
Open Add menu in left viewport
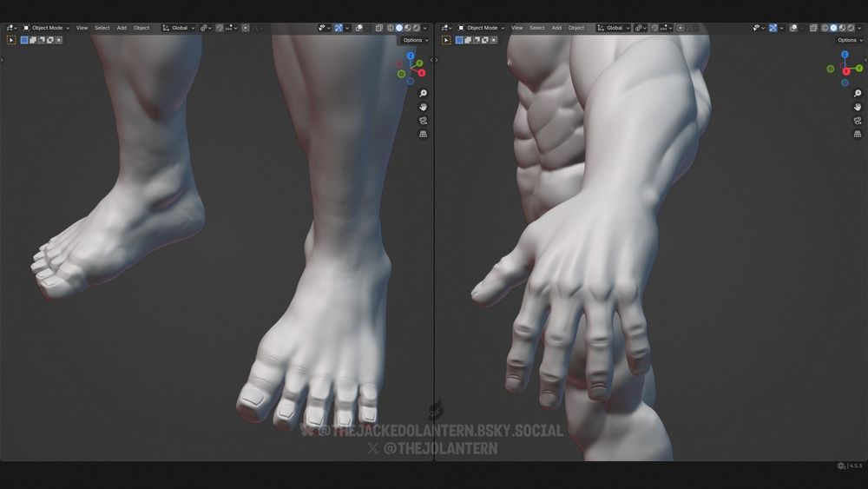[x=122, y=28]
